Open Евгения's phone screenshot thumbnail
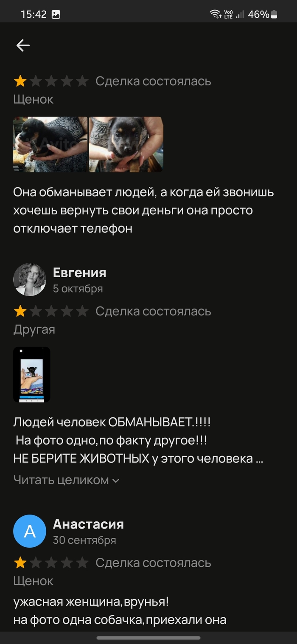 tap(32, 374)
